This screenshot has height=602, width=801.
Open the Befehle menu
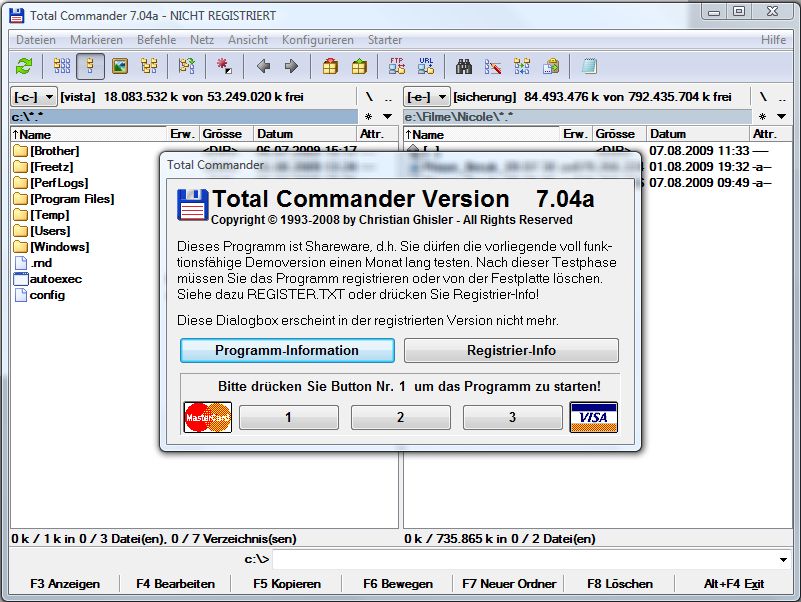[156, 40]
